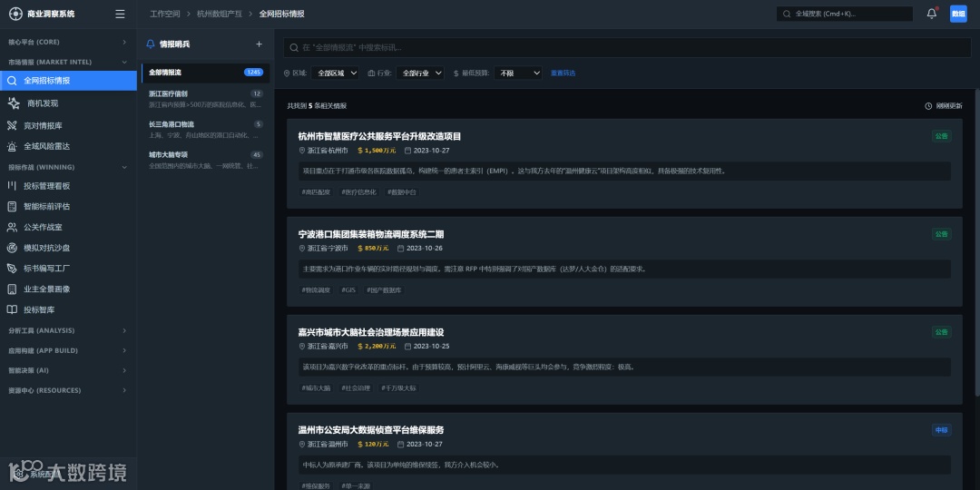This screenshot has width=980, height=490.
Task: Click the $ 2,200万元 budget value
Action: pos(377,347)
